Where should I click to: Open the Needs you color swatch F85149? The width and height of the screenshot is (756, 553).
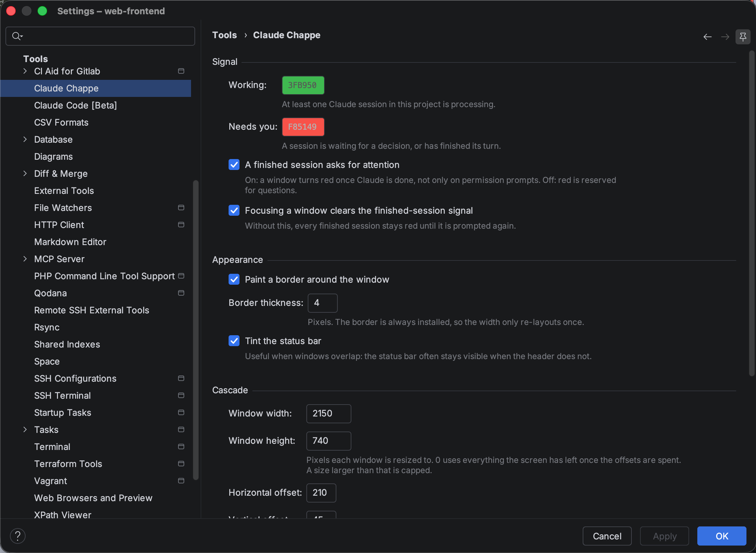pyautogui.click(x=303, y=127)
